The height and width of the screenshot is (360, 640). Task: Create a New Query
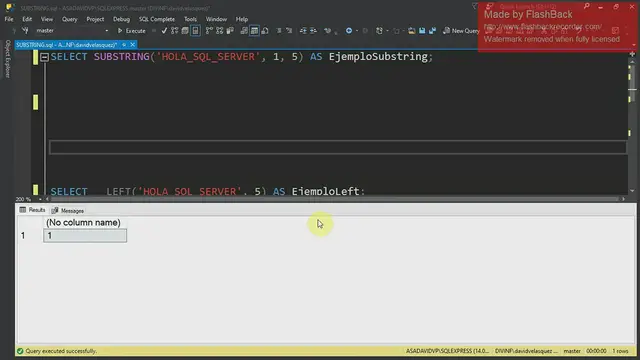click(x=461, y=31)
